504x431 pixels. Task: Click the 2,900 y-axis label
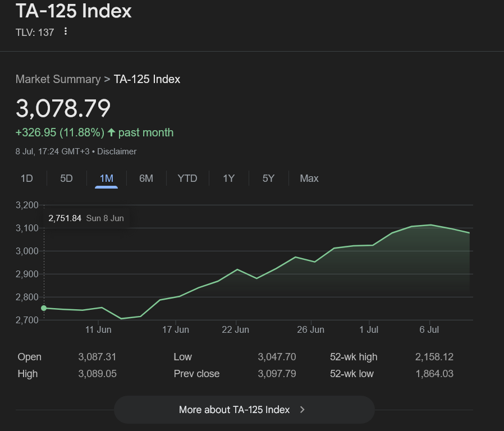click(x=27, y=274)
